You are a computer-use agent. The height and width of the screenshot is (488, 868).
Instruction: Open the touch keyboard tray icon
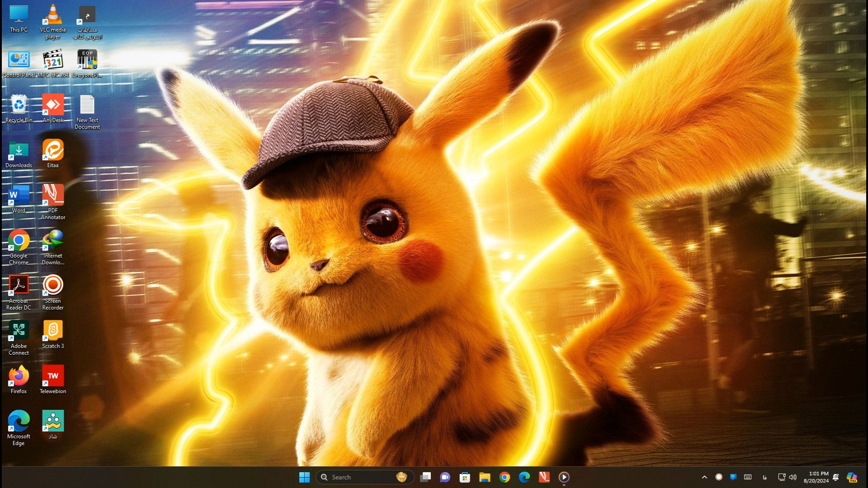pos(748,477)
